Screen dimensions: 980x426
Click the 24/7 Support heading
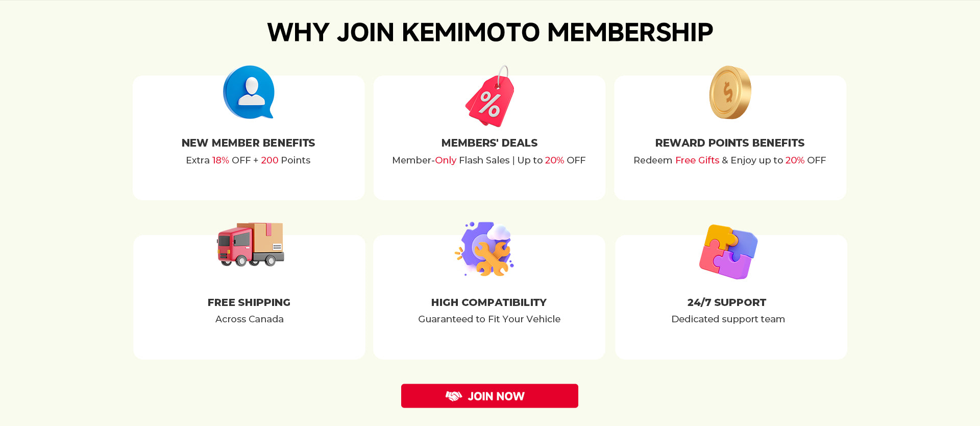727,302
